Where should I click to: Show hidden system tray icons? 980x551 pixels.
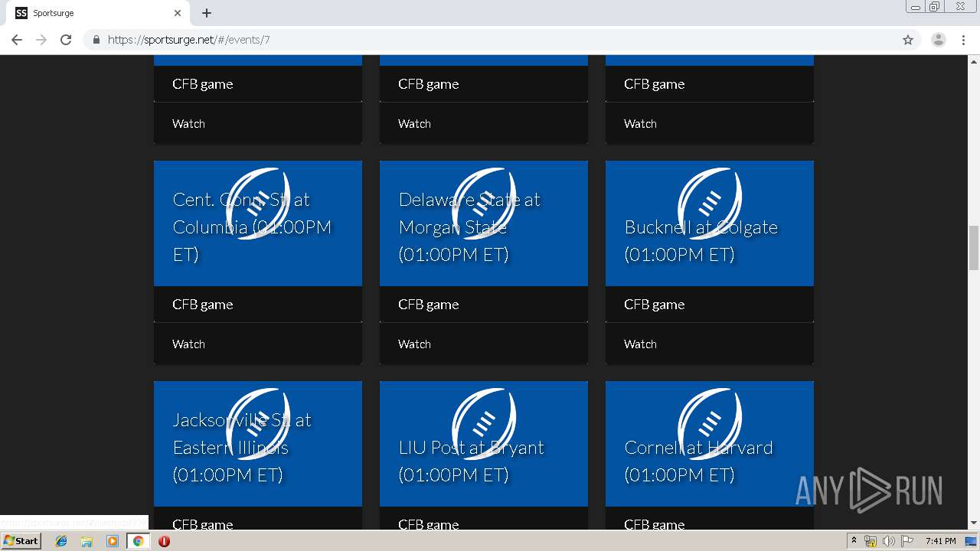pyautogui.click(x=854, y=541)
